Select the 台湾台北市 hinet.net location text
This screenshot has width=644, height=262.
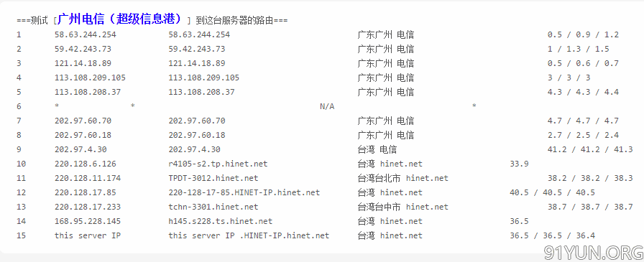click(x=403, y=178)
